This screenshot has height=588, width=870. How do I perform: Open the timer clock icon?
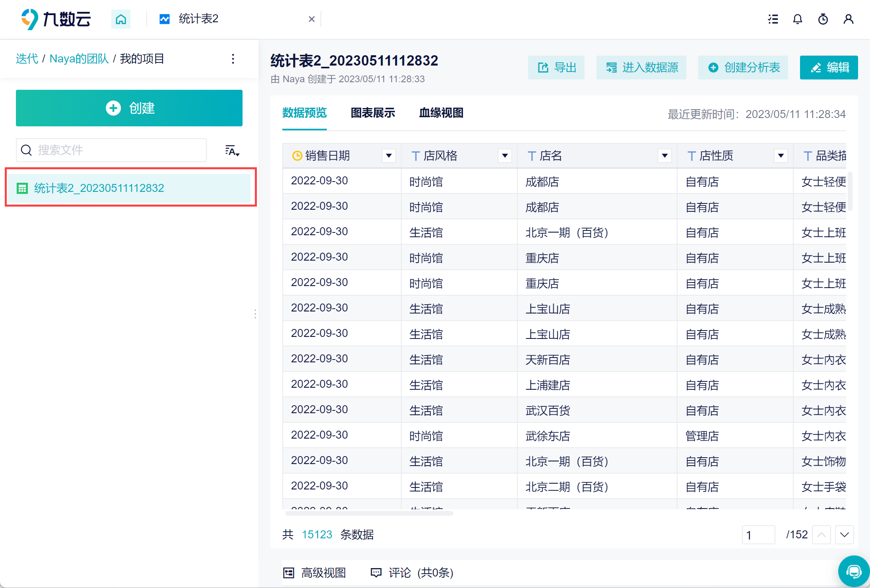pyautogui.click(x=823, y=19)
